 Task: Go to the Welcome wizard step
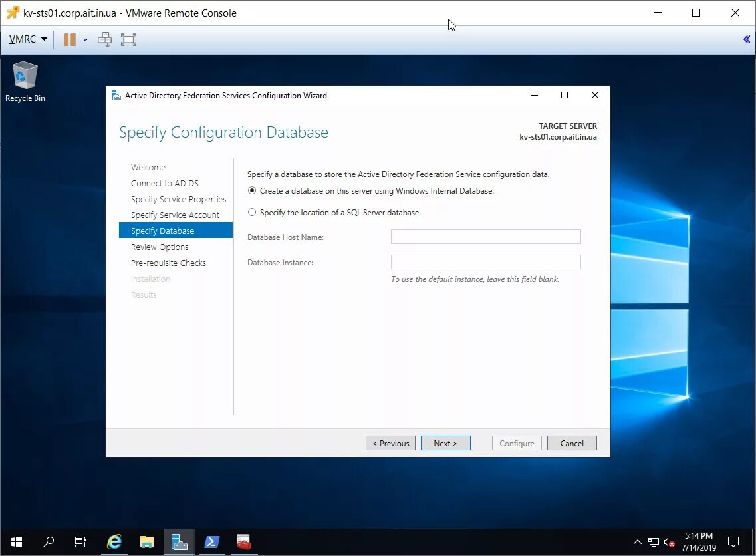[148, 168]
